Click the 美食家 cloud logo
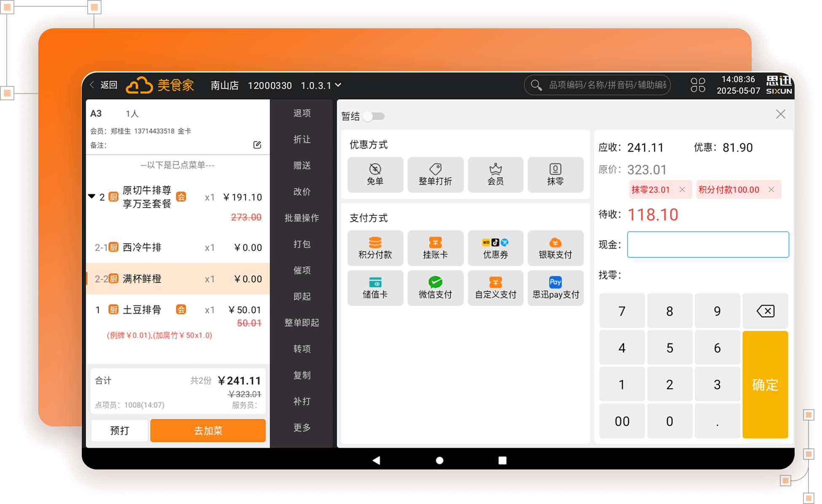 (160, 85)
